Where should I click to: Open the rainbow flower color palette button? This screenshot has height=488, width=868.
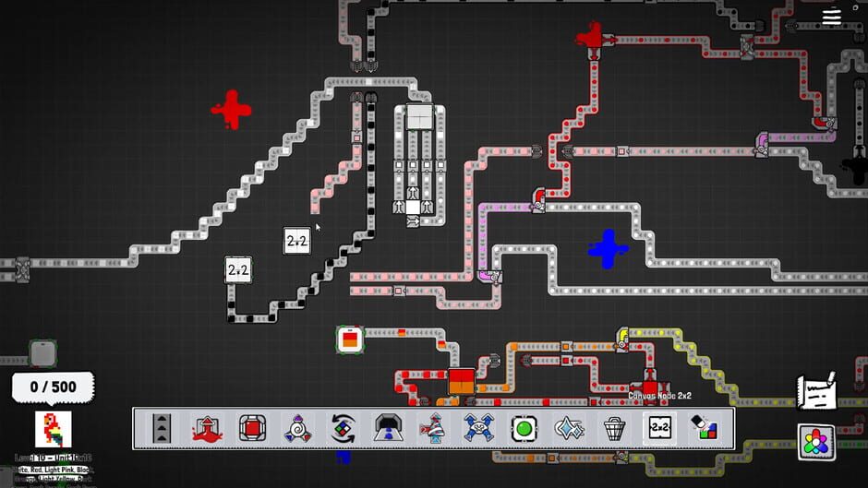tap(816, 443)
